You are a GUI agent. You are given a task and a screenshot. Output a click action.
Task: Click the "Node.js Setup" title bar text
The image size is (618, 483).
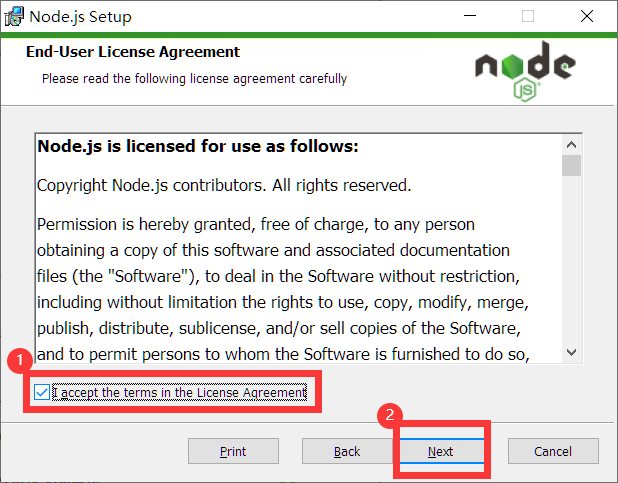(80, 17)
